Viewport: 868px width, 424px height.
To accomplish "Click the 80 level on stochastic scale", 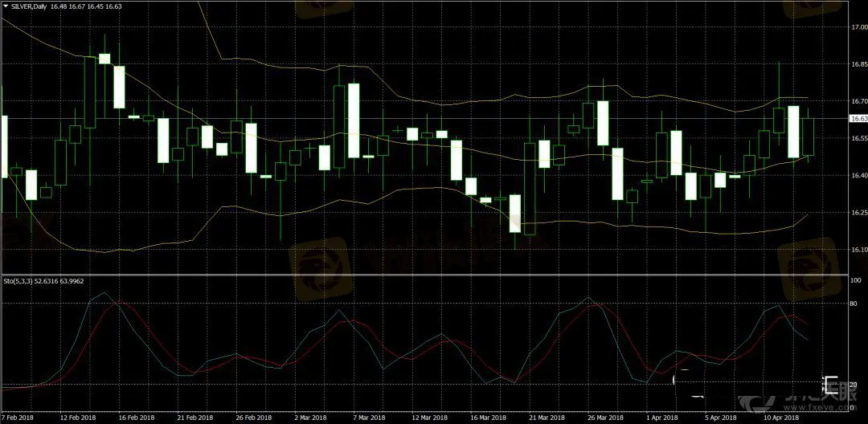I will (x=855, y=305).
